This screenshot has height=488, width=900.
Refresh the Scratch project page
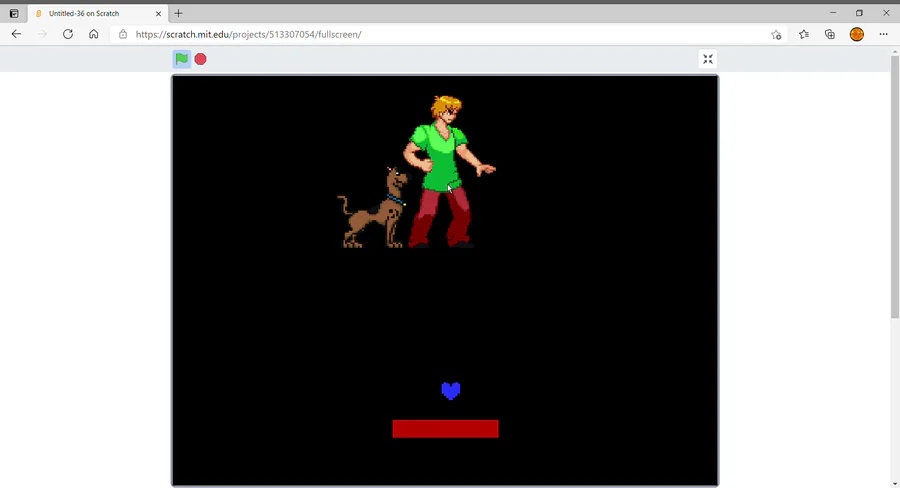pyautogui.click(x=68, y=34)
